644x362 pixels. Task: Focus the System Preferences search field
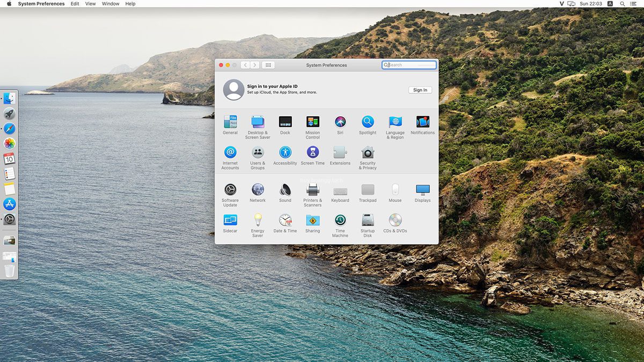(x=409, y=65)
